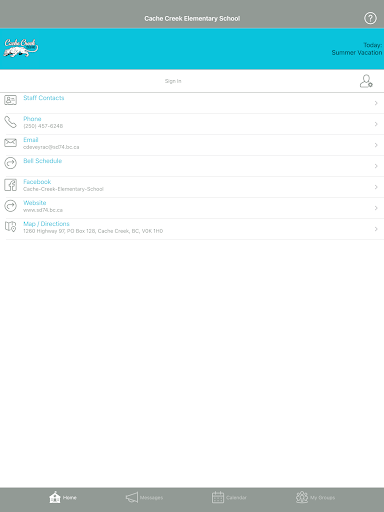Click the 1260 Highway 97 address text
Image resolution: width=384 pixels, height=512 pixels.
click(93, 231)
